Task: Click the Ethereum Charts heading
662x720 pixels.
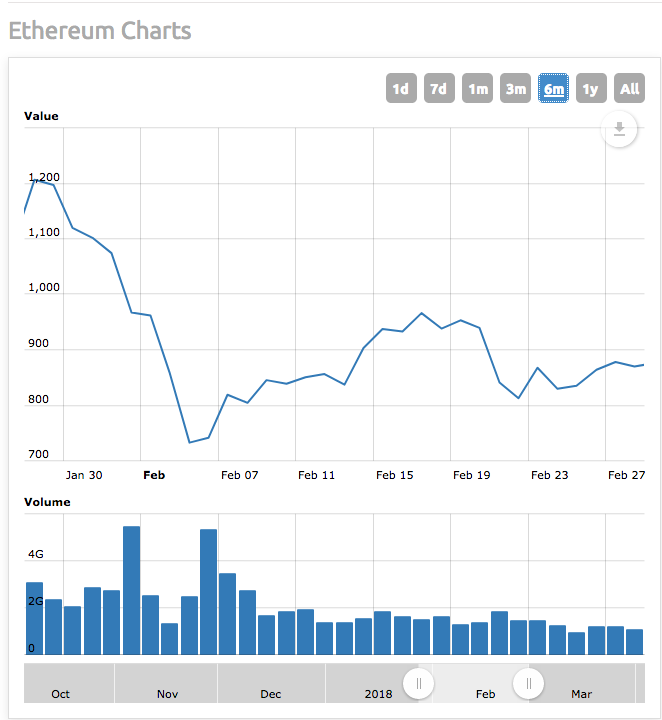Action: [100, 31]
